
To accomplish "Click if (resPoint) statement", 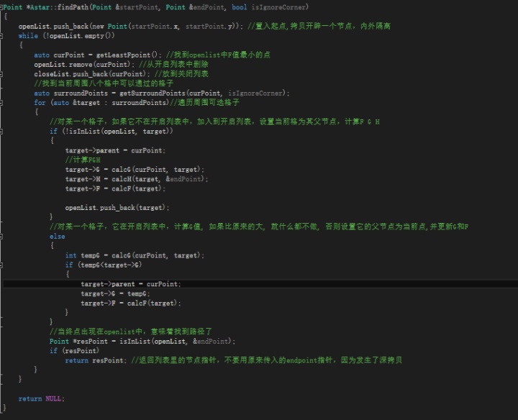I will [74, 351].
